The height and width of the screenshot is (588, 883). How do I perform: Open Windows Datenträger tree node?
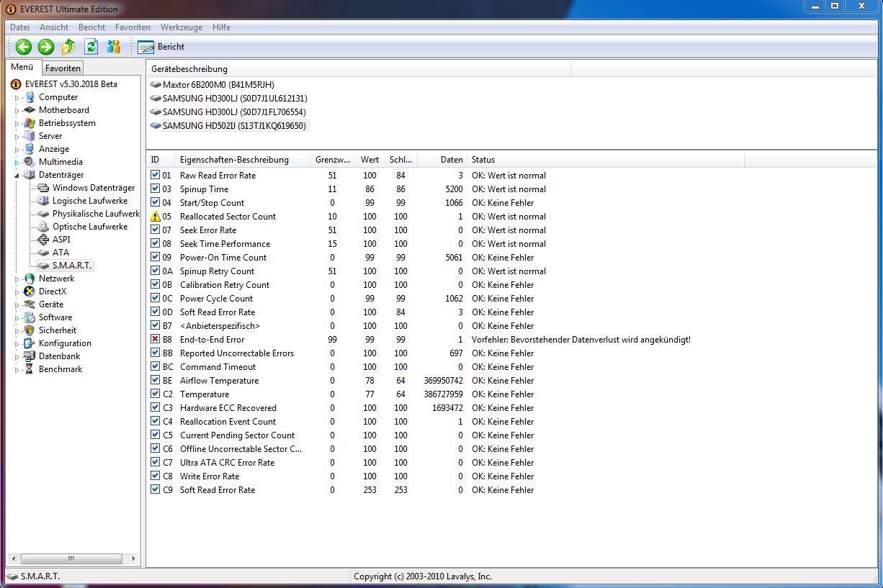(93, 188)
